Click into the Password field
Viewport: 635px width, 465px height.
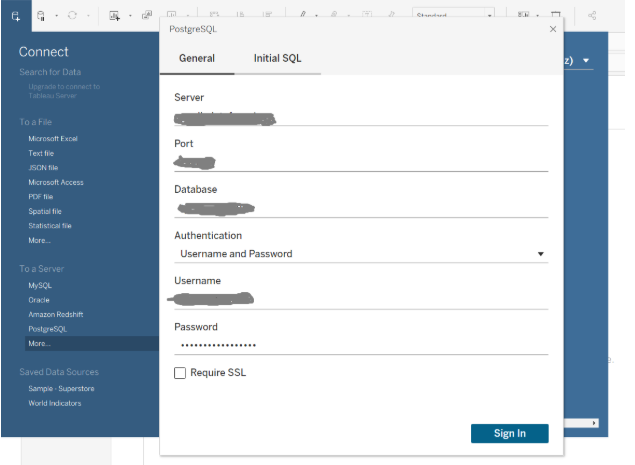coord(361,346)
